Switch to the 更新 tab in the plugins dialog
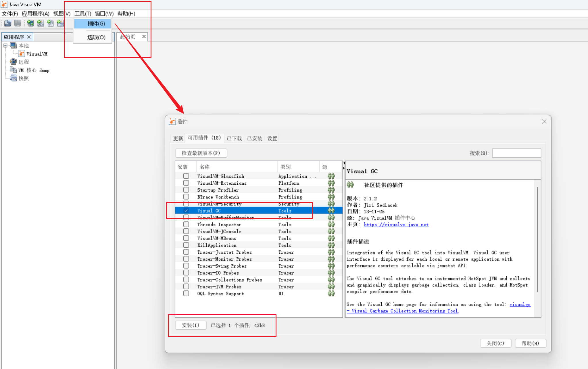The image size is (588, 369). [178, 138]
